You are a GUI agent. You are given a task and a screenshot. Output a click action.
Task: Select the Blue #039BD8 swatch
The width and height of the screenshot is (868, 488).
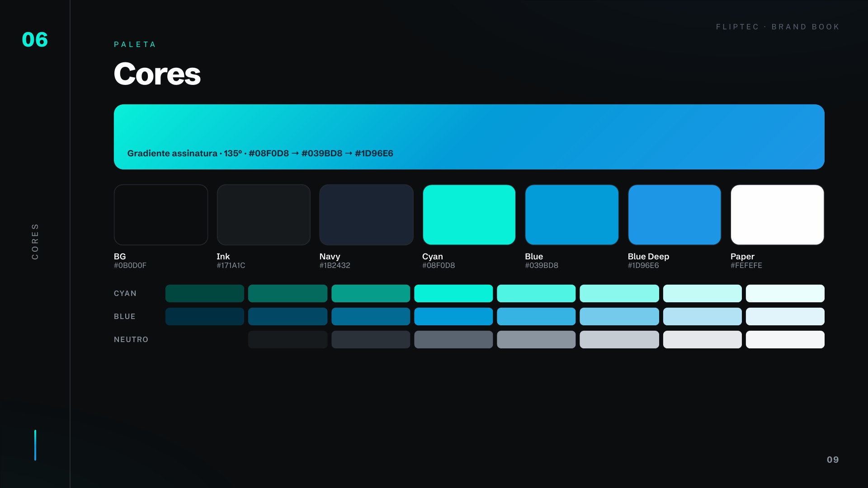click(x=572, y=215)
